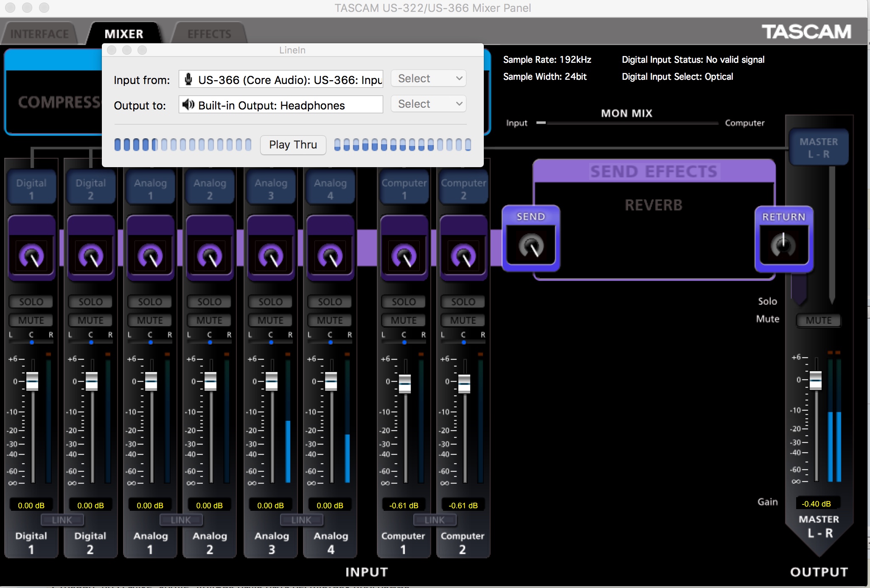This screenshot has height=588, width=870.
Task: Click speaker icon in Output to field
Action: point(188,105)
